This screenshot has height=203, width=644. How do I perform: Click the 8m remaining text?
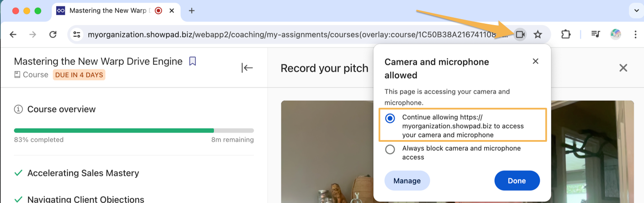pos(232,140)
